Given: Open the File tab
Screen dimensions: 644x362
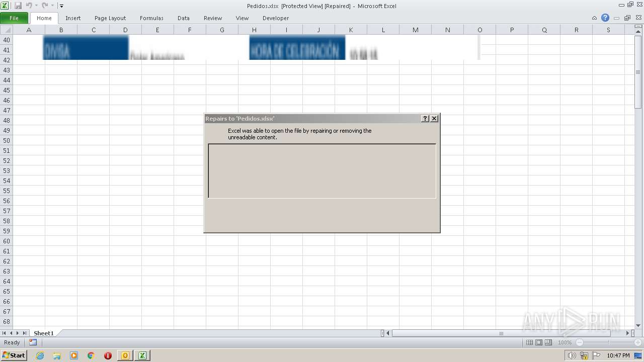Looking at the screenshot, I should [14, 18].
